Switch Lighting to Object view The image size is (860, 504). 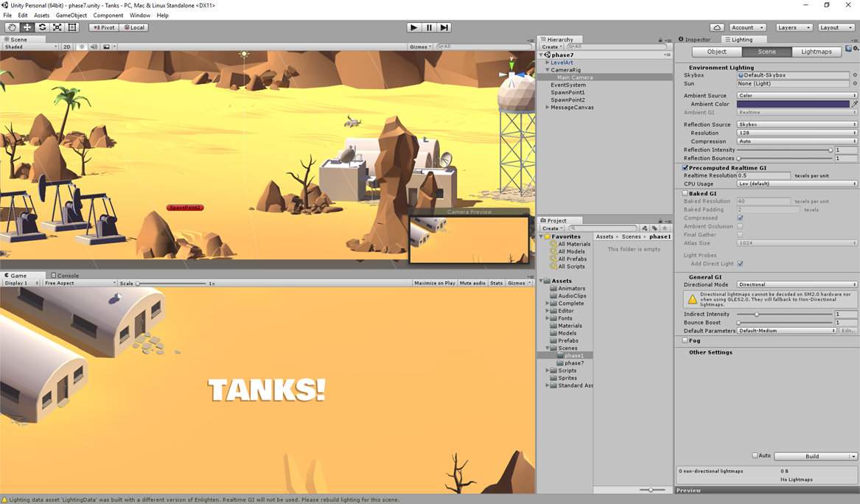717,52
